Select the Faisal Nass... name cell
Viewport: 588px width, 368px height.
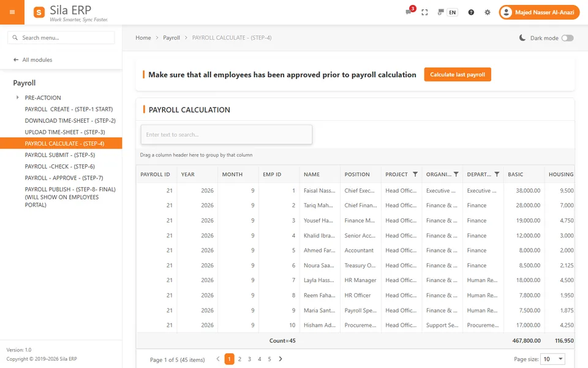(320, 190)
